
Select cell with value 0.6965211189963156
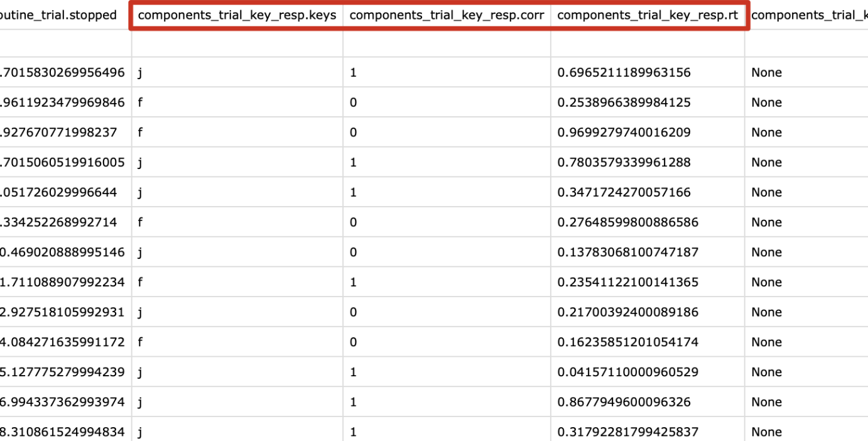(648, 72)
